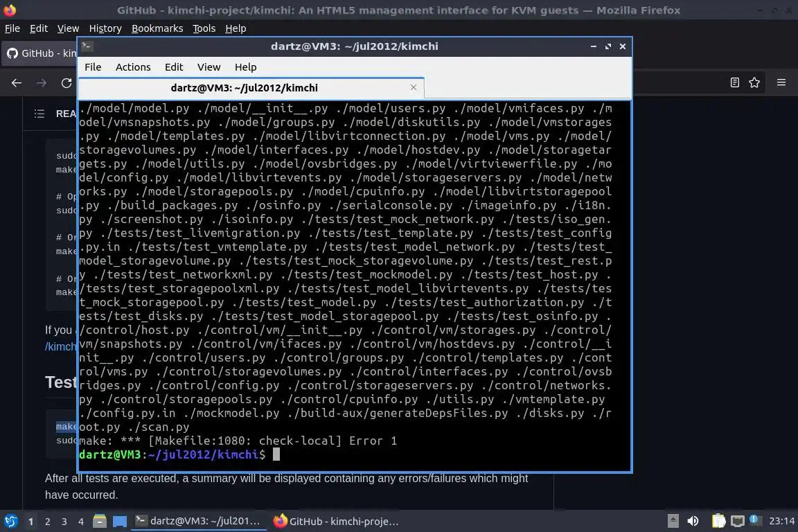Open the removable media tray icon

pyautogui.click(x=673, y=522)
